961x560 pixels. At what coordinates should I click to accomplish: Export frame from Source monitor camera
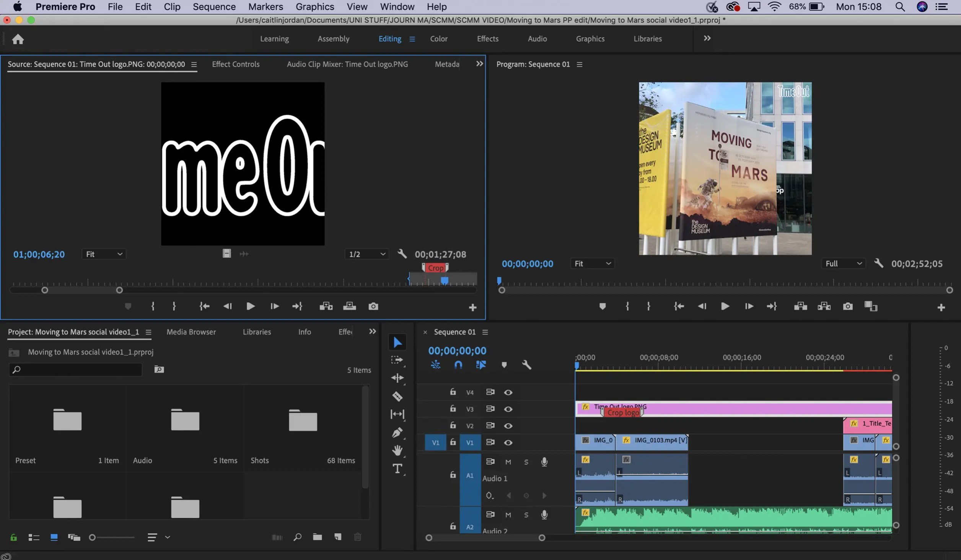pos(373,306)
